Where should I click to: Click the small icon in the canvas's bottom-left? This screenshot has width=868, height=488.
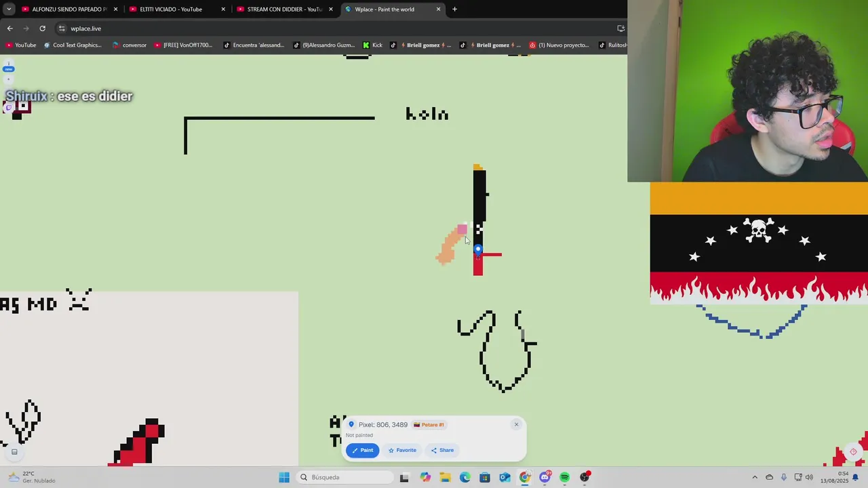(14, 451)
